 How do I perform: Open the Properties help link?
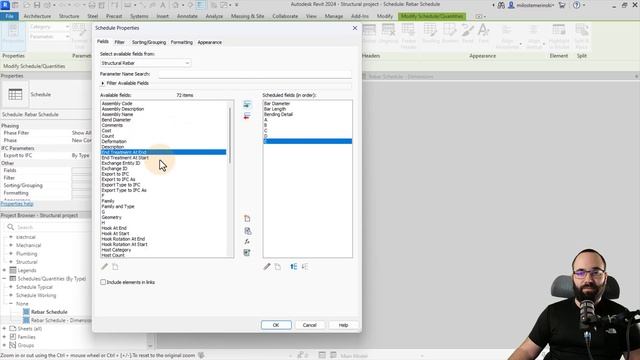pyautogui.click(x=17, y=204)
